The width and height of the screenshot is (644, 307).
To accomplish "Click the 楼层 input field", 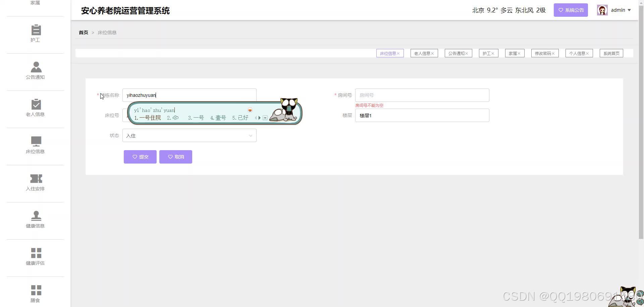I will pyautogui.click(x=422, y=115).
